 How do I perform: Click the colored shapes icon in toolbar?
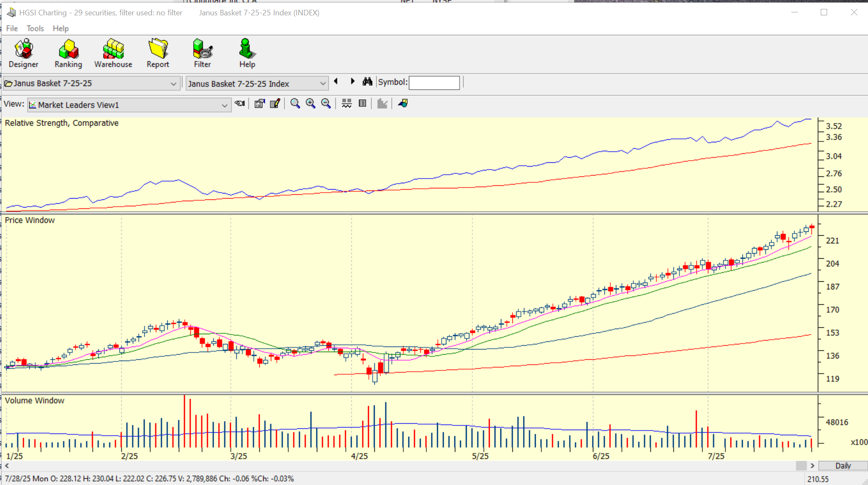click(403, 103)
